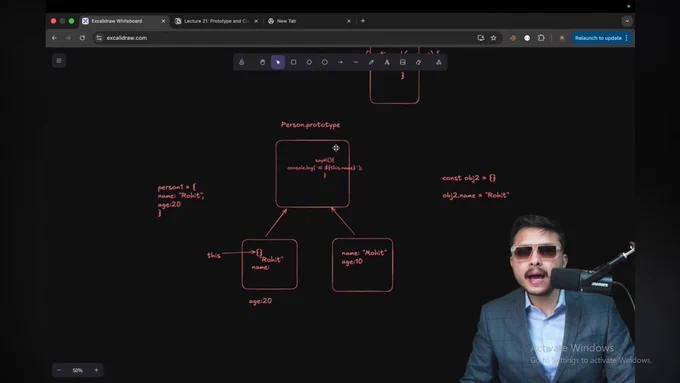The height and width of the screenshot is (383, 680).
Task: Select the 'const obj2 = {}' text
Action: 469,178
